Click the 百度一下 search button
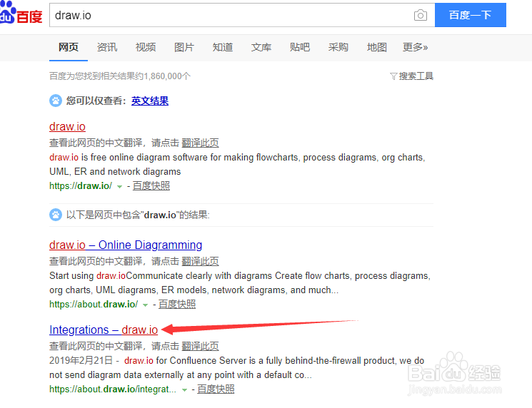532x408 pixels. point(471,15)
